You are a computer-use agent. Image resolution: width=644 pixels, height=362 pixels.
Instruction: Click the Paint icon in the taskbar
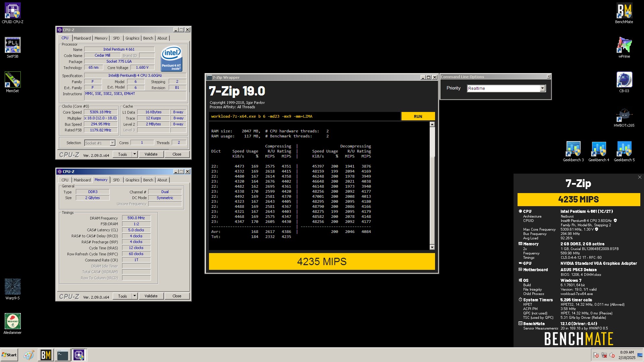coord(29,355)
